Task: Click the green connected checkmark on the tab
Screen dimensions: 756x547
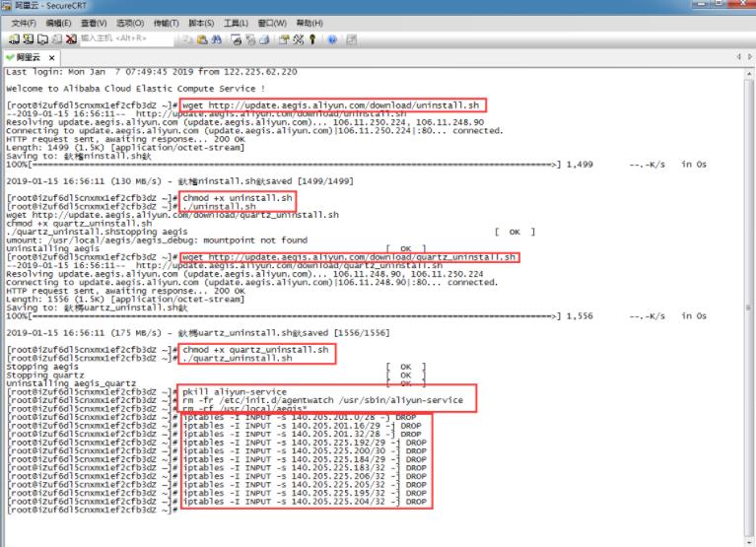Action: (x=10, y=57)
